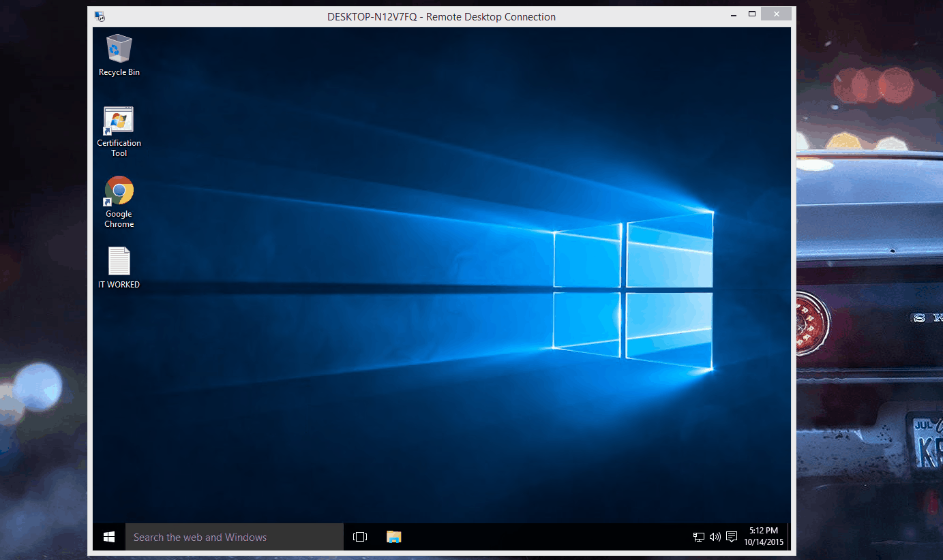Maximize the Remote Desktop Connection window

point(752,14)
